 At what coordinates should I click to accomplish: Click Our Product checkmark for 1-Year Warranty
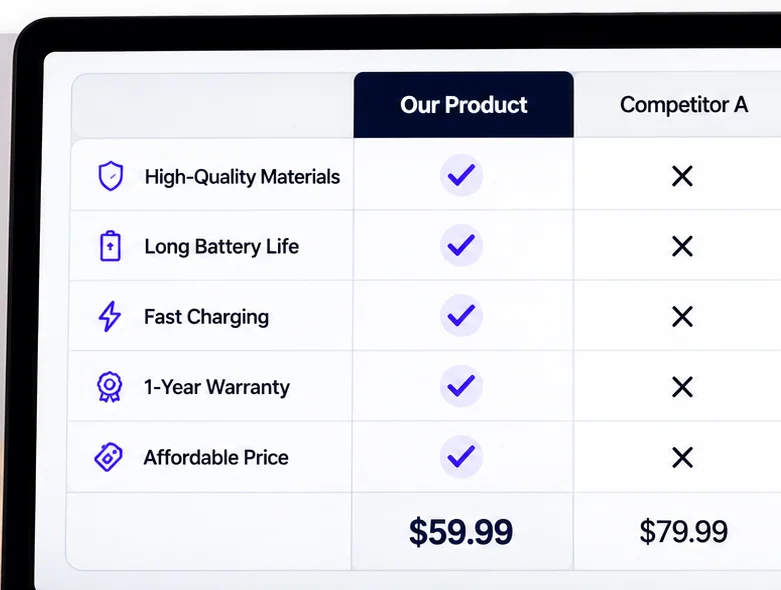tap(461, 386)
